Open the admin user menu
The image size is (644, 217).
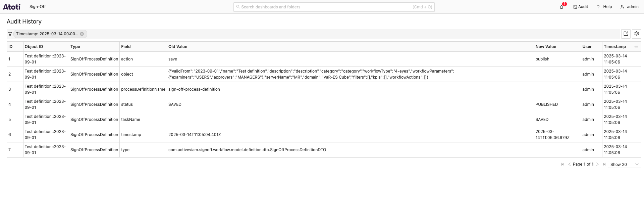[629, 7]
